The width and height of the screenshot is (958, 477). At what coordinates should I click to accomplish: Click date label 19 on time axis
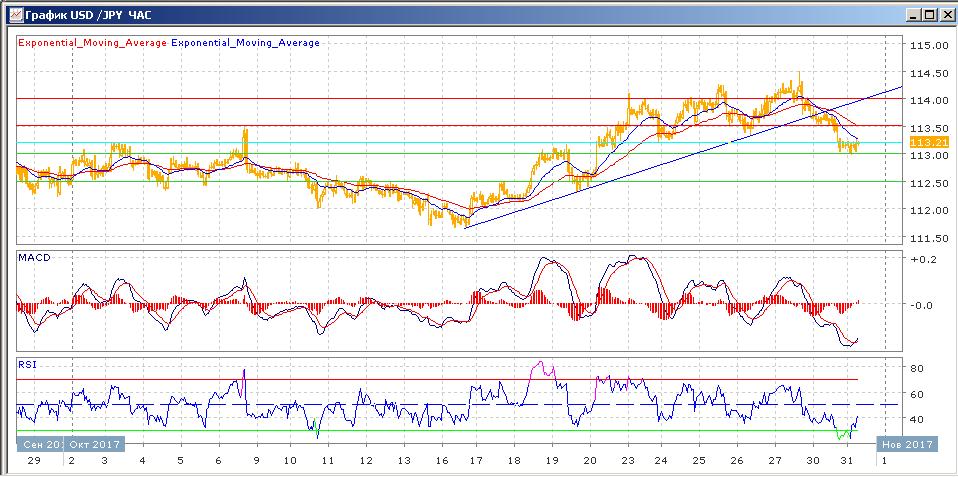point(552,459)
